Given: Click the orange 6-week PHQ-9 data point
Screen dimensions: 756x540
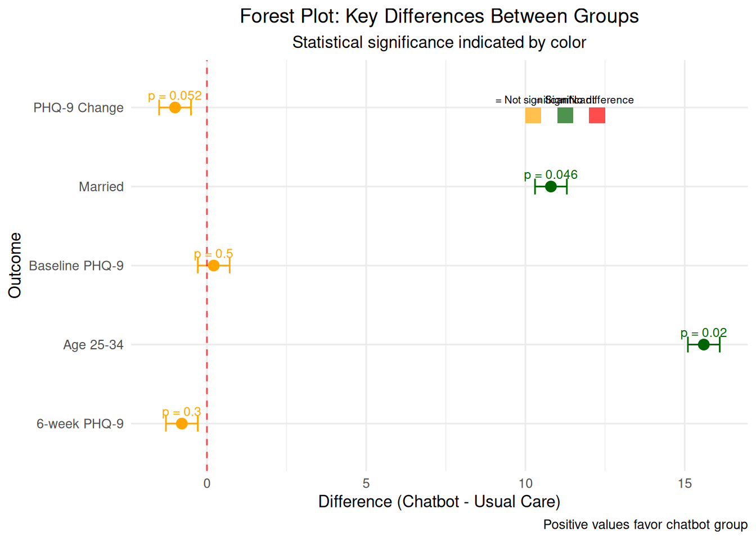Looking at the screenshot, I should pyautogui.click(x=182, y=424).
